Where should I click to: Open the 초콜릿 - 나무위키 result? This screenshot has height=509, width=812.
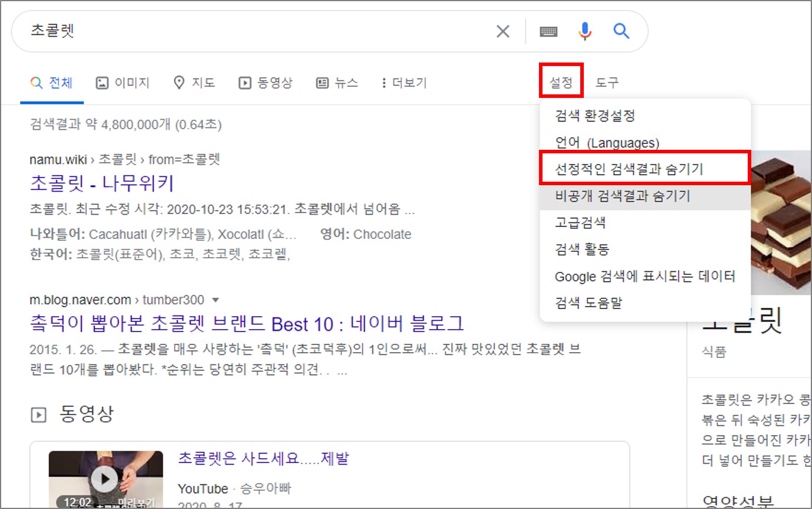point(101,183)
